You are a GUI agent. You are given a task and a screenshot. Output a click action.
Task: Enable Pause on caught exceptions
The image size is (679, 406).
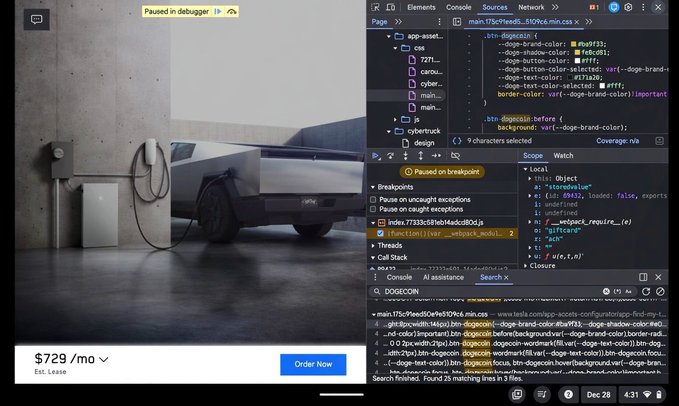pos(373,209)
